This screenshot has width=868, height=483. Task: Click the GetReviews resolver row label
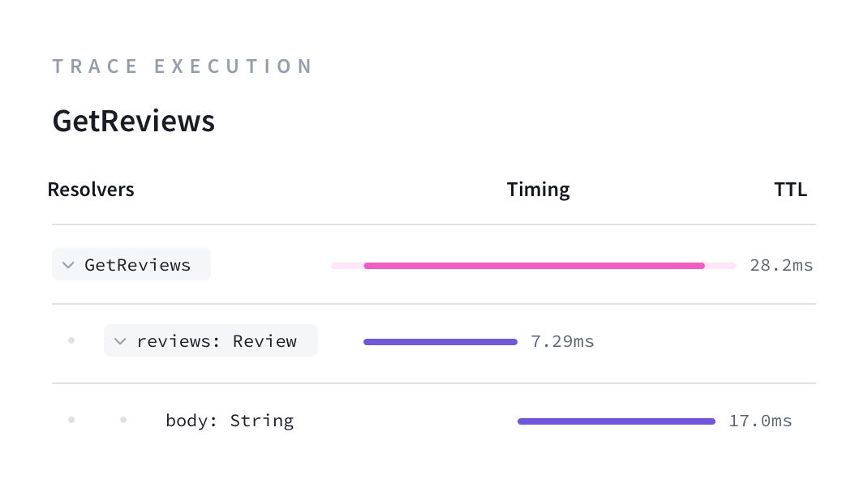click(138, 265)
